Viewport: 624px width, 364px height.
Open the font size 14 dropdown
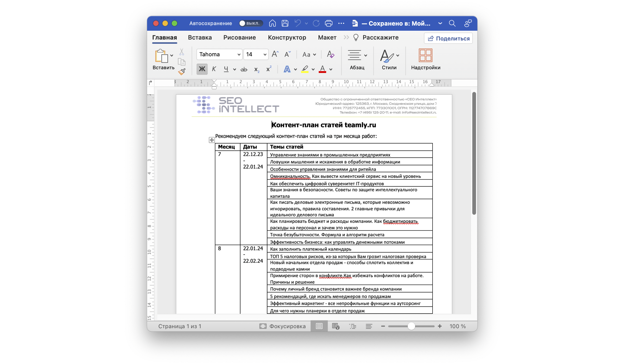tap(265, 54)
